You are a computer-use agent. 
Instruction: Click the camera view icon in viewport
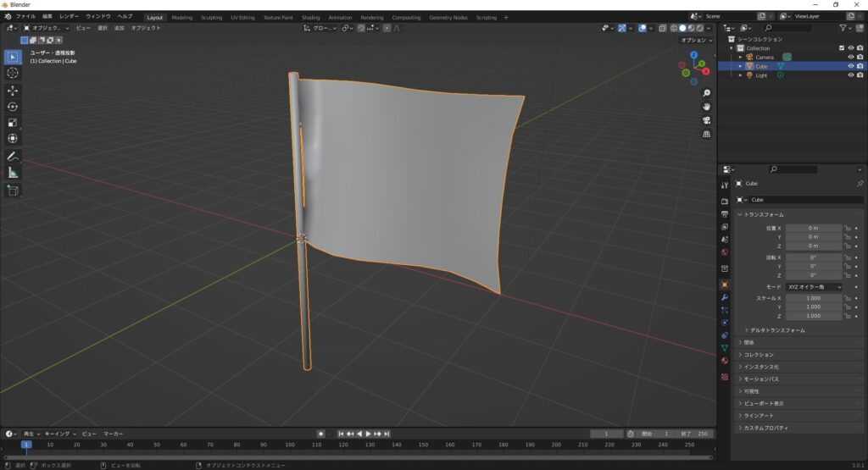pos(706,120)
